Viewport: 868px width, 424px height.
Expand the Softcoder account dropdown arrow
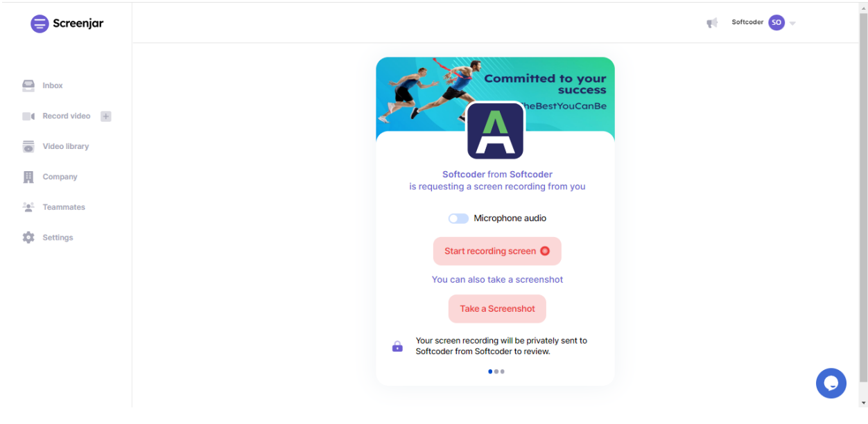[792, 24]
